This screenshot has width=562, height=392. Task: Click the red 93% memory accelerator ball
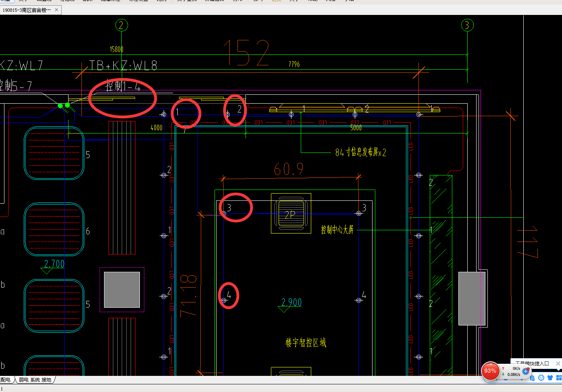click(x=490, y=371)
